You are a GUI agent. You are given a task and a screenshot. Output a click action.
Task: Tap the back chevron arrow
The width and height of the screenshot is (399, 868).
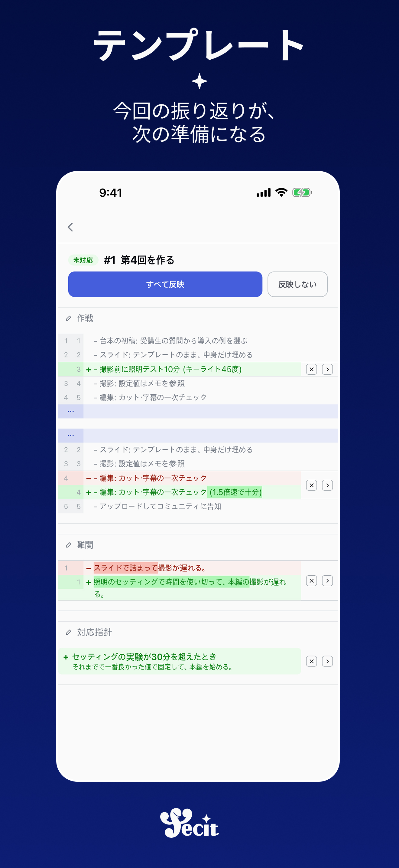pos(70,227)
